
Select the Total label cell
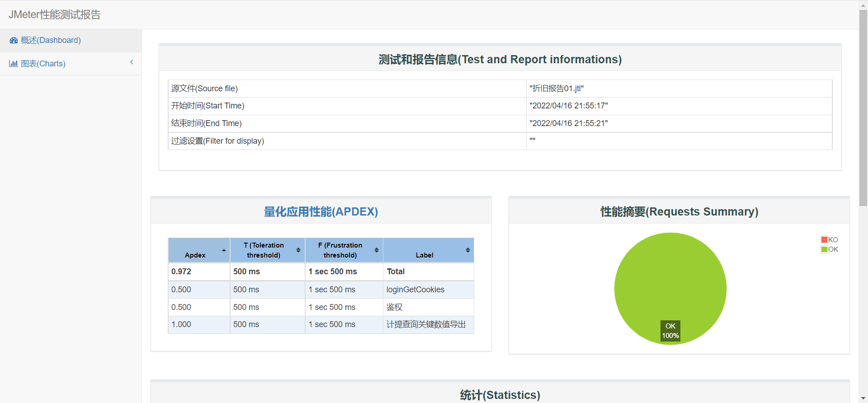428,272
